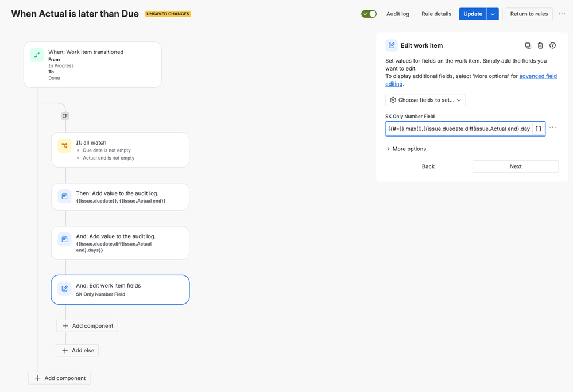Viewport: 573px width, 392px height.
Task: Toggle the rule enabled switch
Action: (369, 14)
